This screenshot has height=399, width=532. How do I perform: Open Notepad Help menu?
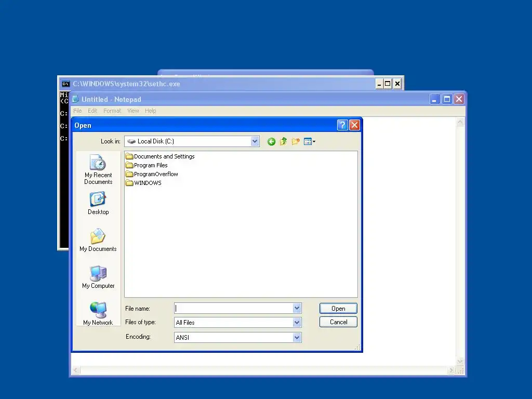click(150, 111)
